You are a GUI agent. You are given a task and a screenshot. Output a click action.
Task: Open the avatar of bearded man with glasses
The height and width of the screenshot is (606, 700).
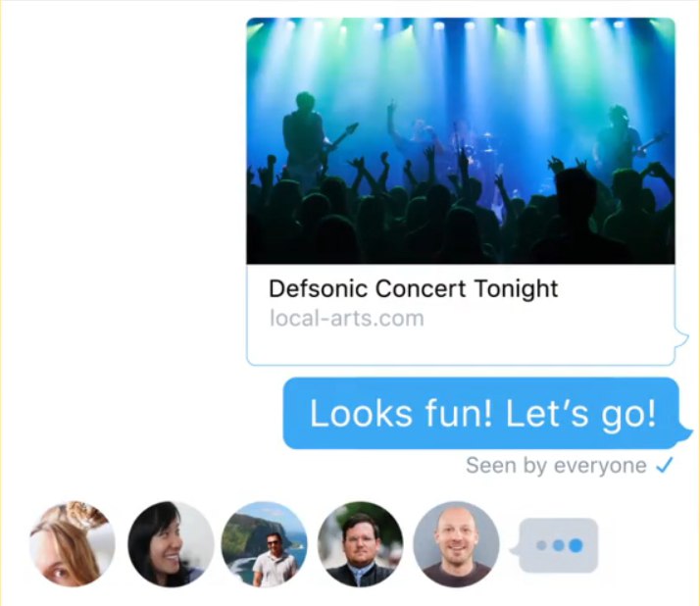click(x=360, y=544)
